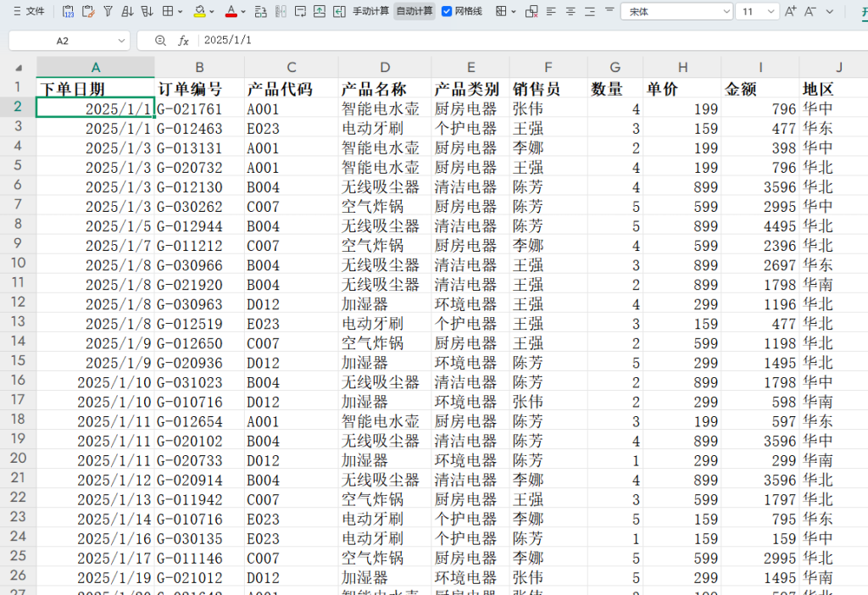Image resolution: width=868 pixels, height=595 pixels.
Task: Open the font color dropdown arrow
Action: (x=243, y=12)
